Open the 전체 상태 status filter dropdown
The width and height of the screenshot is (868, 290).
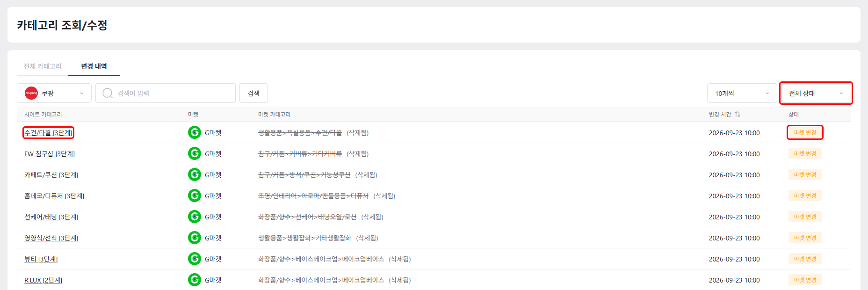[x=816, y=93]
